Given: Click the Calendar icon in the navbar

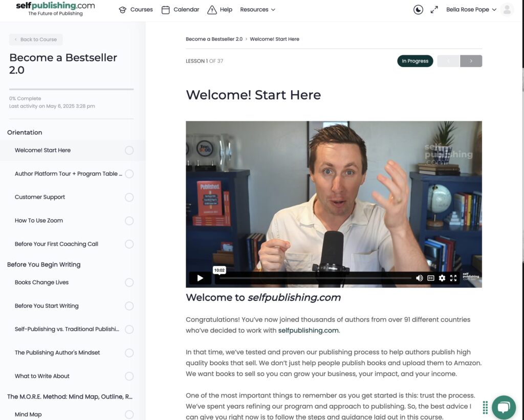Looking at the screenshot, I should (165, 10).
